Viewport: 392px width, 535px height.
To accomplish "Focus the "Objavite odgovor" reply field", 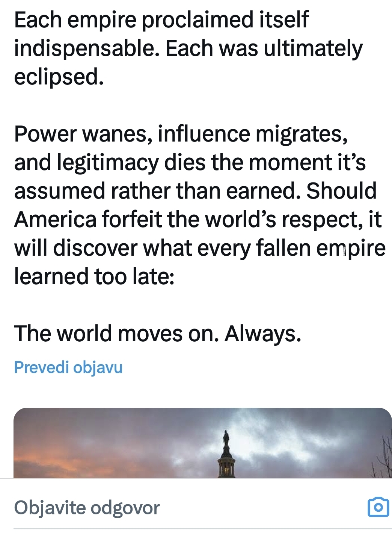I will pos(87,508).
